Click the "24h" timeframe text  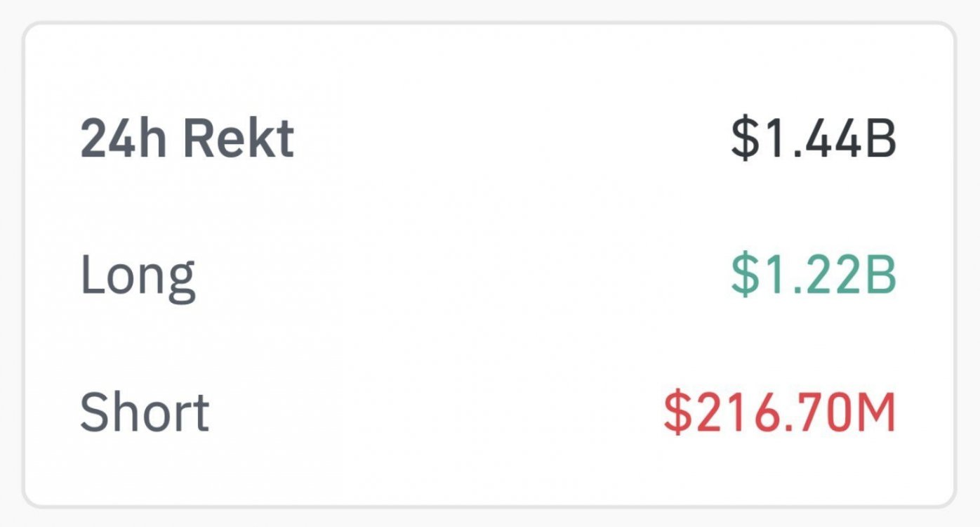pyautogui.click(x=125, y=138)
